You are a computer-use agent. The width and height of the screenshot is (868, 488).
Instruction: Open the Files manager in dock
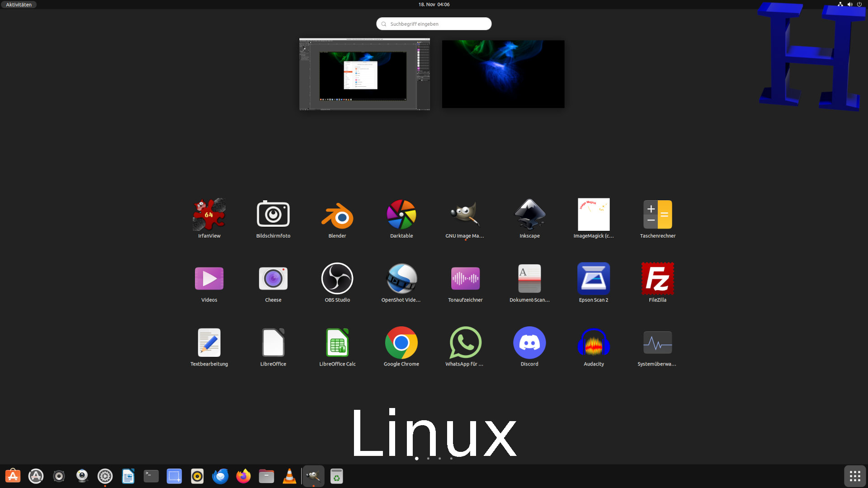pos(267,476)
